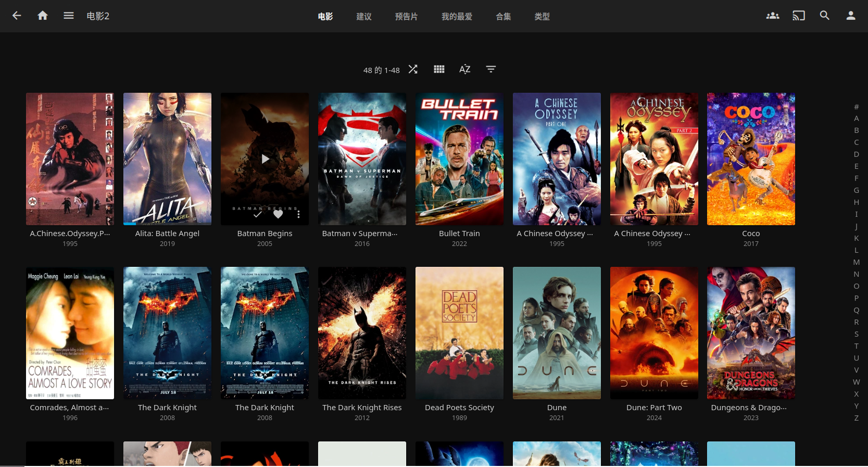Click The Dark Knight Rises title text
The height and width of the screenshot is (467, 868).
pos(362,408)
